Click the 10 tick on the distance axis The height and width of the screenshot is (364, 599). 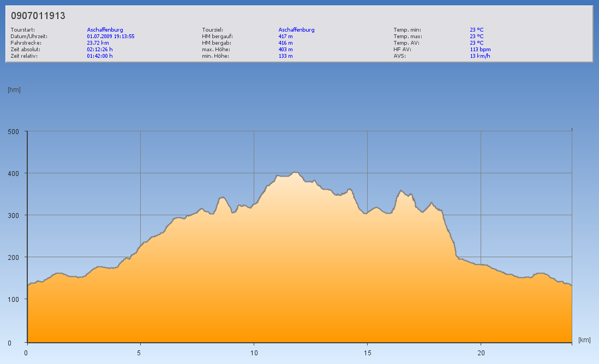coord(254,352)
